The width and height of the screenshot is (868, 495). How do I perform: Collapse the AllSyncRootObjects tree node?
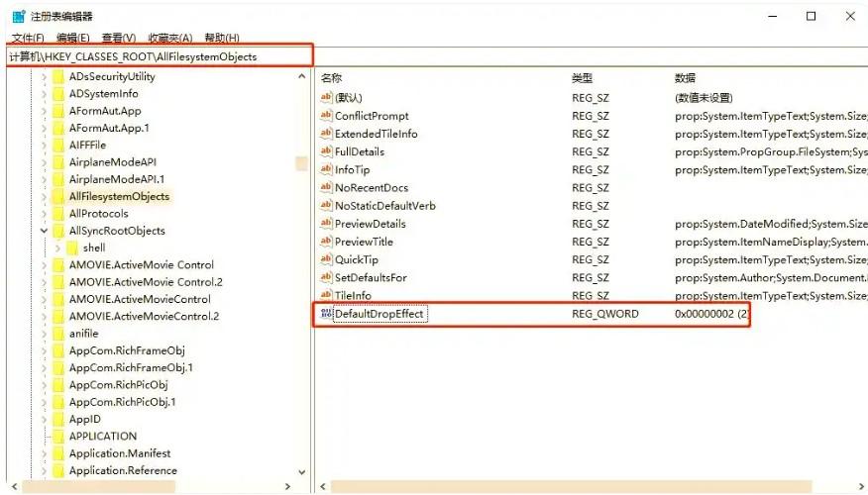(x=44, y=231)
